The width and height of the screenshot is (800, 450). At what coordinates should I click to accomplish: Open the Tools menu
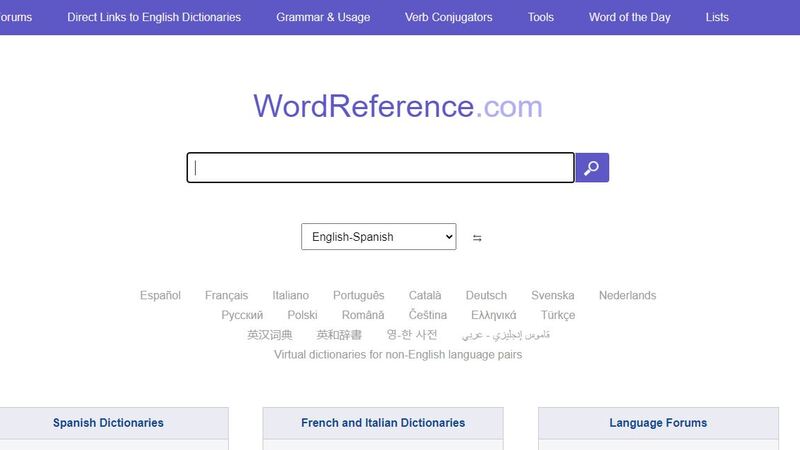[x=541, y=17]
